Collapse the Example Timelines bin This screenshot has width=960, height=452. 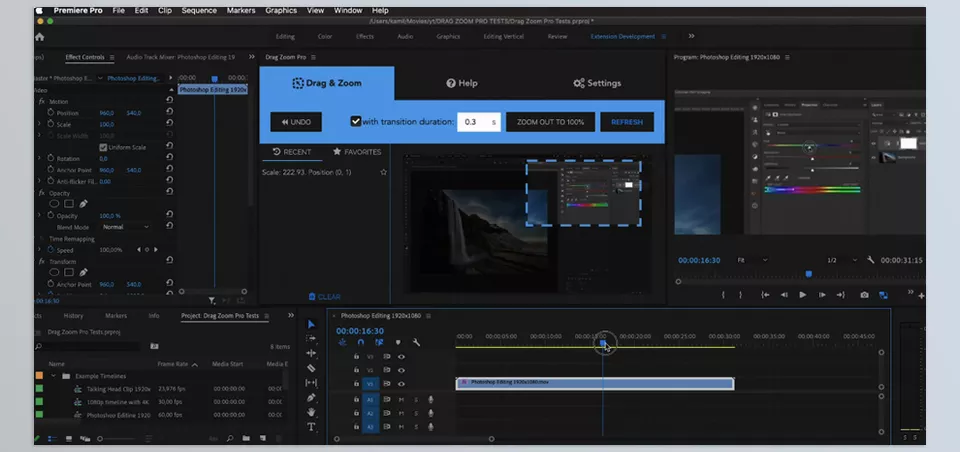click(53, 375)
